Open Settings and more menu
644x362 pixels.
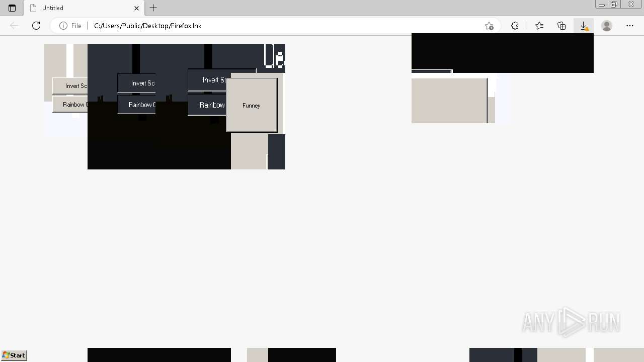click(630, 26)
